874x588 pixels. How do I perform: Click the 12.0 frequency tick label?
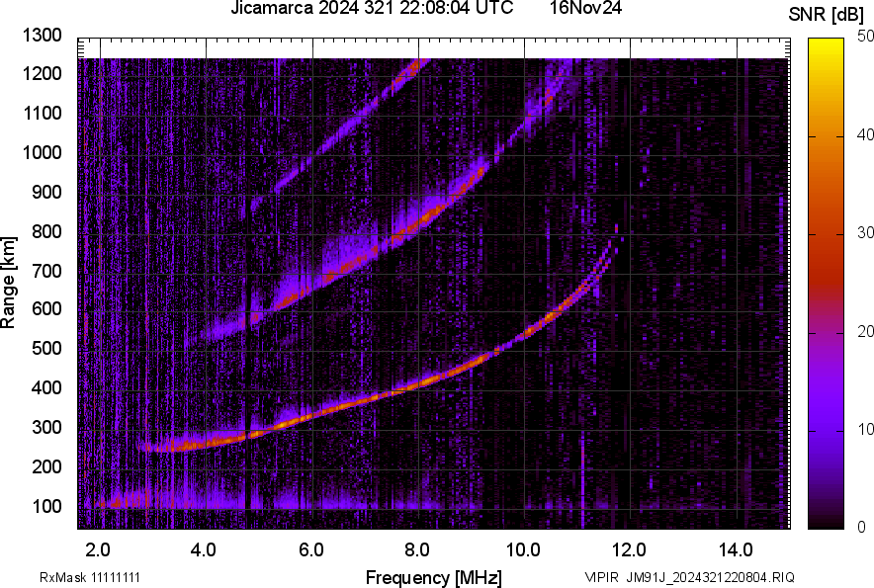(x=628, y=550)
